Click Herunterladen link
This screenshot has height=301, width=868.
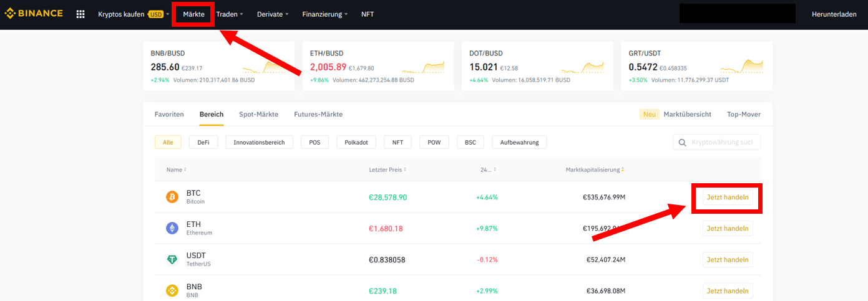coord(834,14)
